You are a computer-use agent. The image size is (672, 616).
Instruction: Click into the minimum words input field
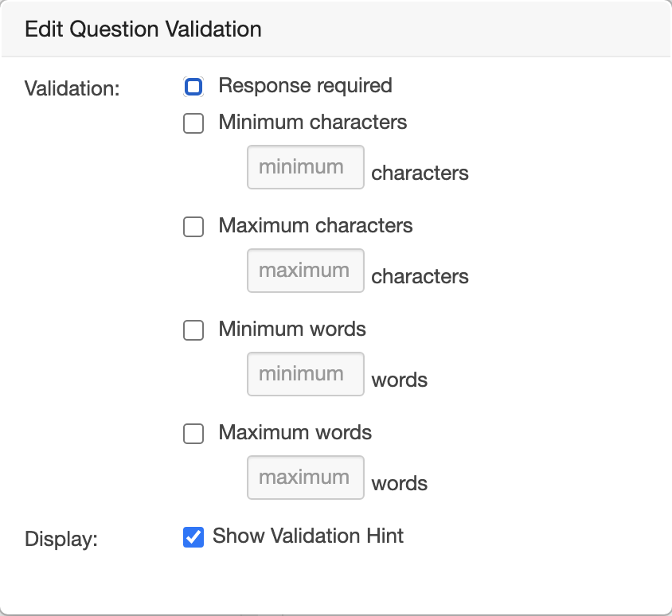[305, 374]
